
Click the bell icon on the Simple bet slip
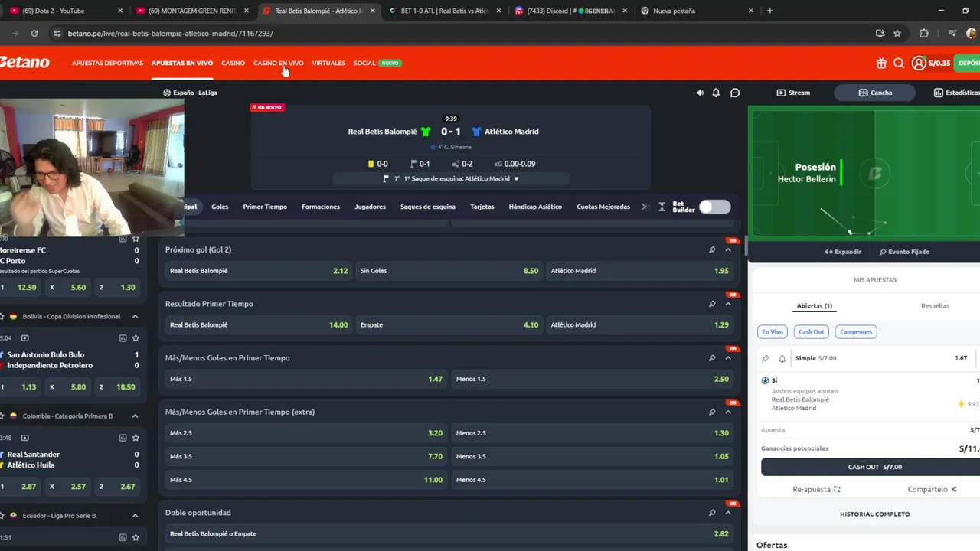point(782,358)
